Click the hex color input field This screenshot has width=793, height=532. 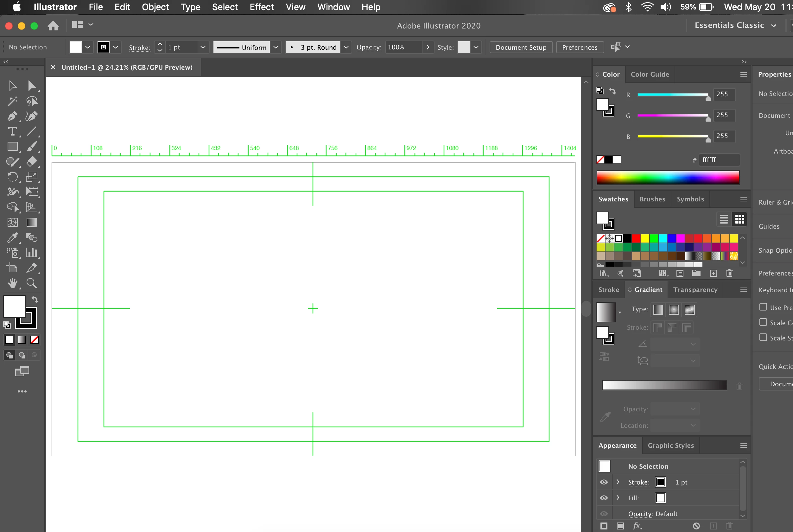pyautogui.click(x=719, y=160)
